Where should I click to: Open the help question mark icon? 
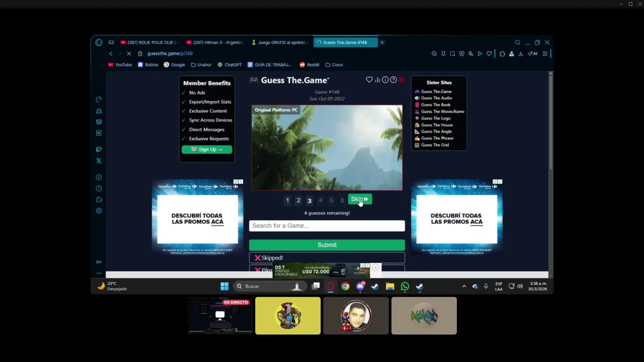point(393,80)
